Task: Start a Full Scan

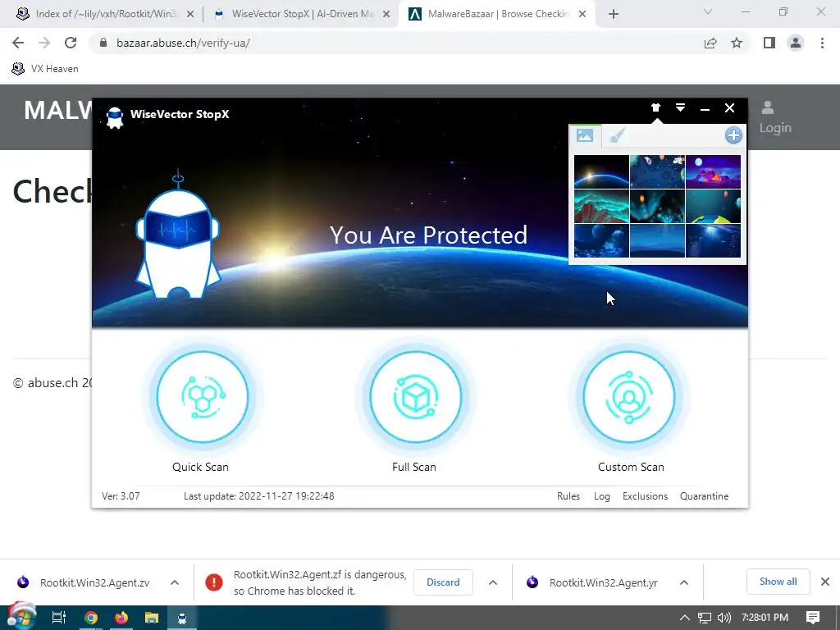Action: (x=416, y=397)
